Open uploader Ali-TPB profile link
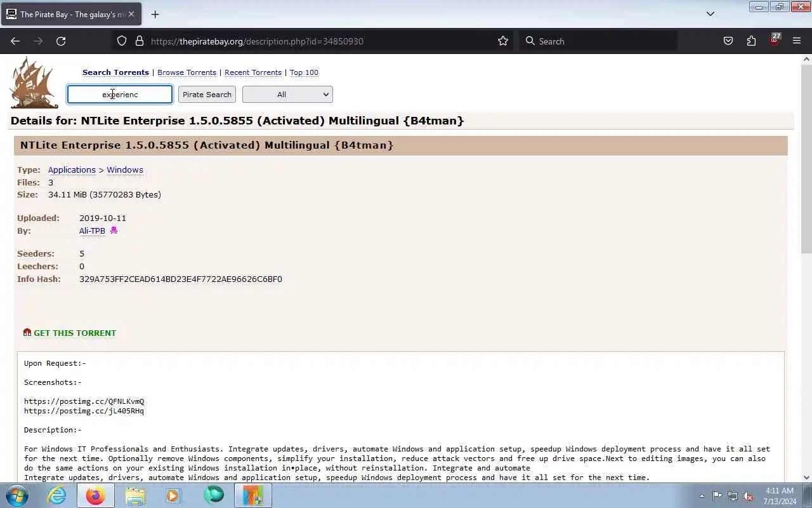The image size is (812, 508). point(92,231)
